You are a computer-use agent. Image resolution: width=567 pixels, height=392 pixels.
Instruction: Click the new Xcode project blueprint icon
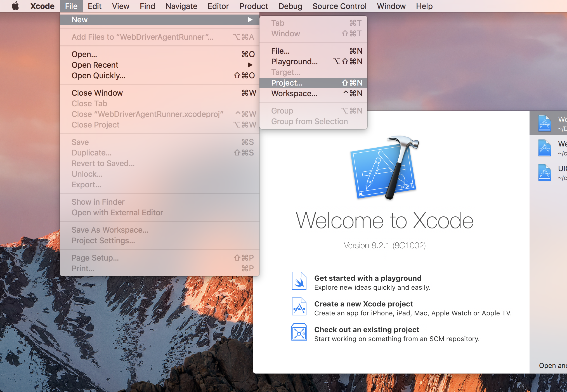click(299, 307)
